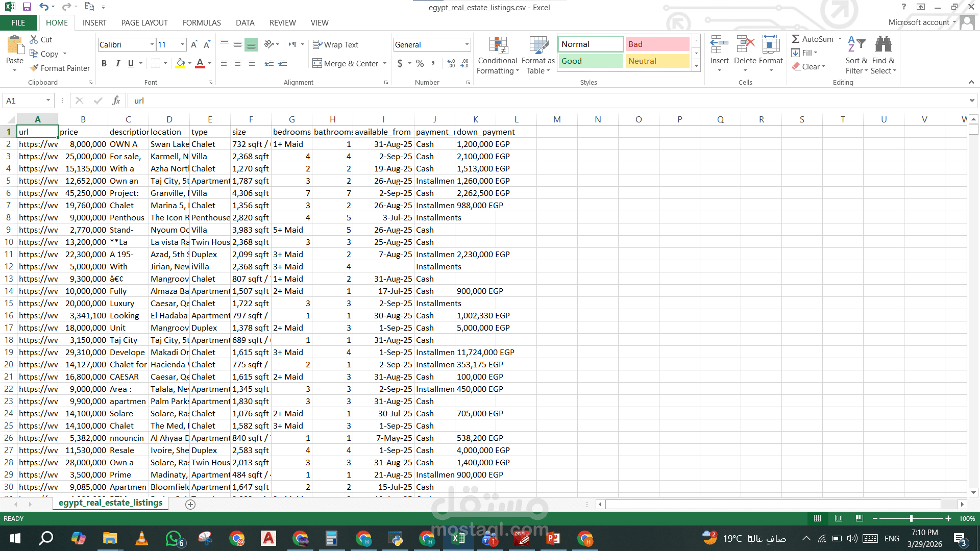
Task: Open Merge & Center dropdown arrow
Action: click(x=385, y=63)
